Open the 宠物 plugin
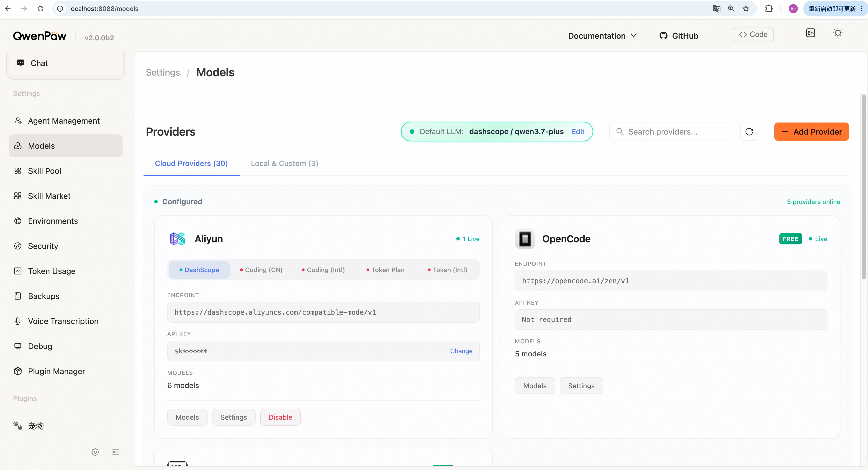The image size is (868, 470). pos(66,426)
